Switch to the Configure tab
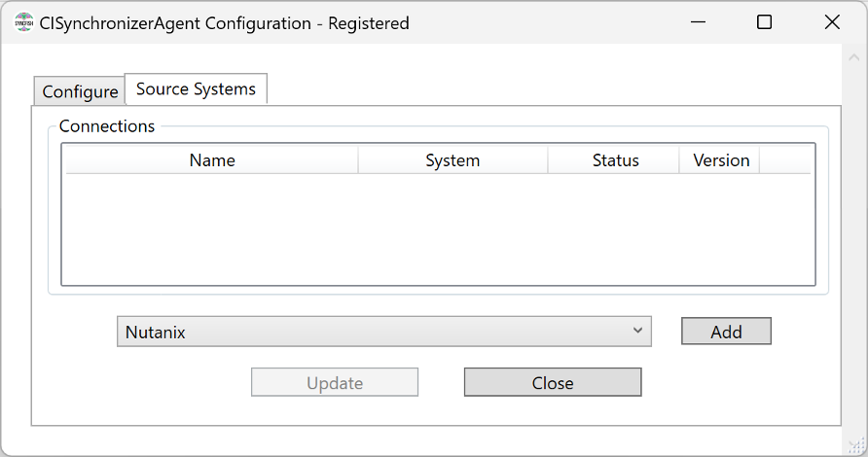 80,90
